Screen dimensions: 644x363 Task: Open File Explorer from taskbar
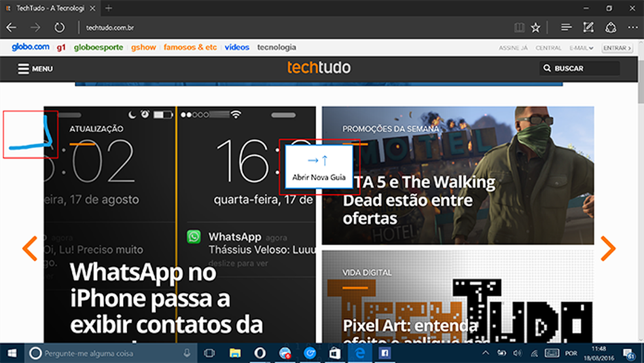[x=235, y=353]
